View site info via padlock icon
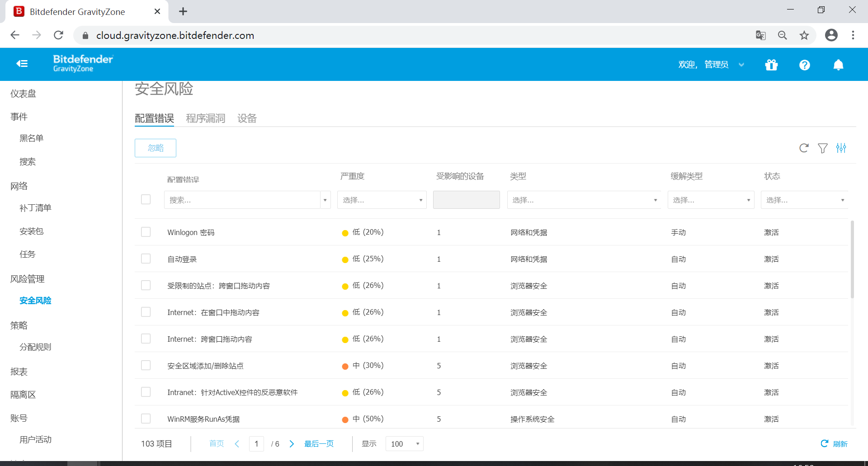The width and height of the screenshot is (868, 466). point(85,35)
